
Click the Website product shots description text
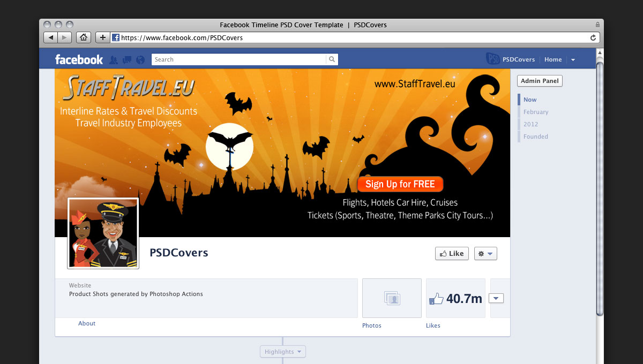click(136, 294)
